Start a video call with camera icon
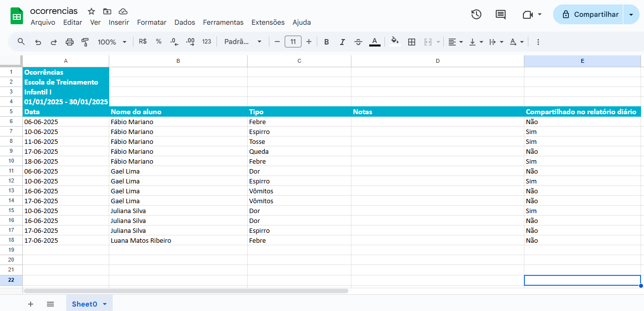Screen dimensions: 644x311 click(x=527, y=15)
